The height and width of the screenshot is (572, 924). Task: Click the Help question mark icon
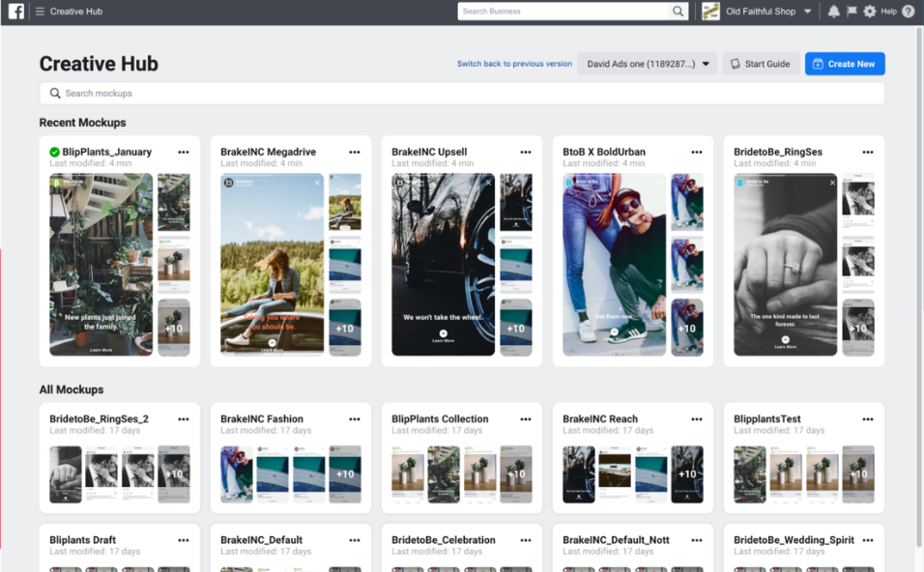(908, 12)
